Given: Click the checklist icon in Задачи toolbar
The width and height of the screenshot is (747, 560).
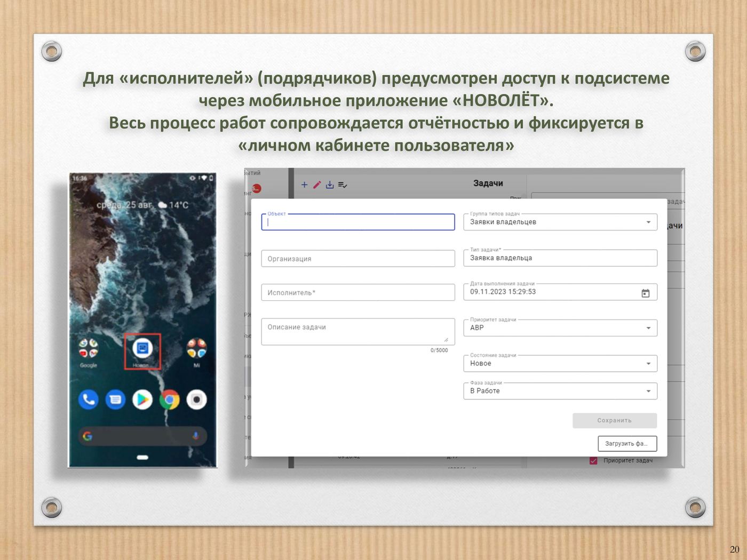Looking at the screenshot, I should [x=343, y=185].
